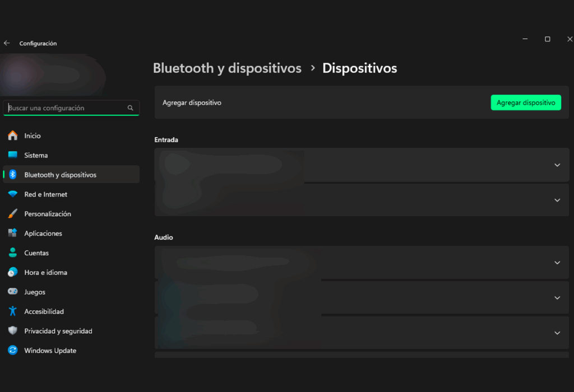Open Inicio via its house icon
Viewport: 574px width, 392px height.
13,136
